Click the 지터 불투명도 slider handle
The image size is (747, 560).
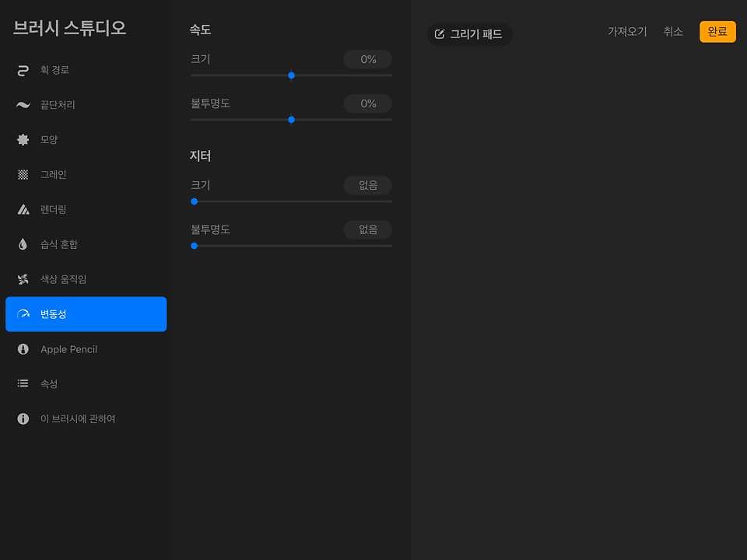pyautogui.click(x=195, y=246)
